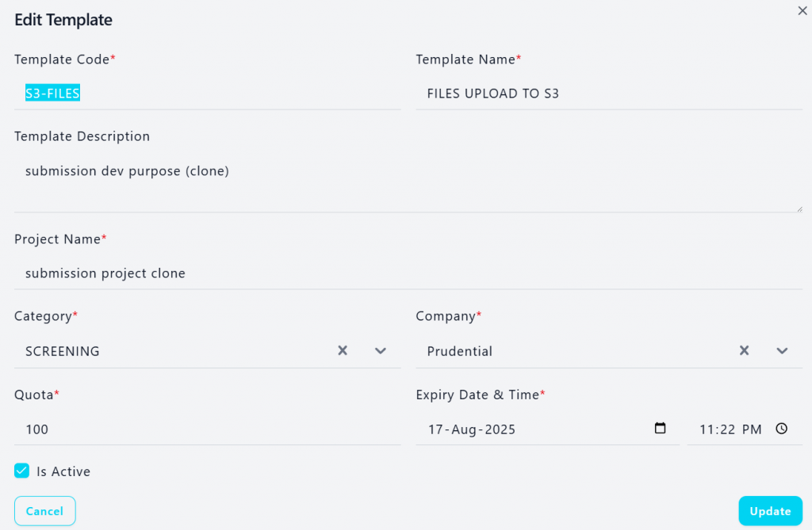Expand the Category dropdown chevron

point(381,351)
